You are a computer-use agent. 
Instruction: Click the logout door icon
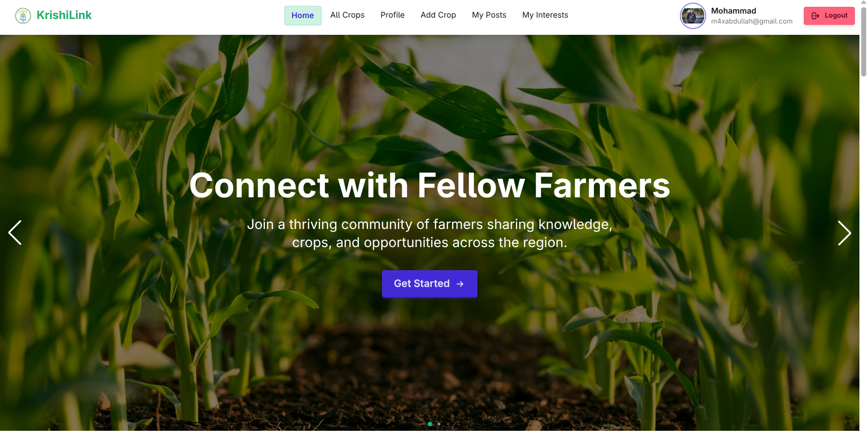tap(816, 16)
